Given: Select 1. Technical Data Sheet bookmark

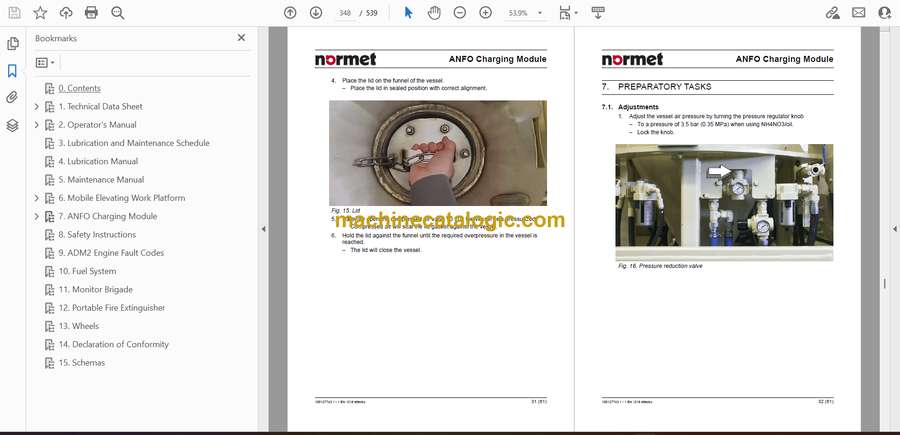Looking at the screenshot, I should tap(100, 106).
